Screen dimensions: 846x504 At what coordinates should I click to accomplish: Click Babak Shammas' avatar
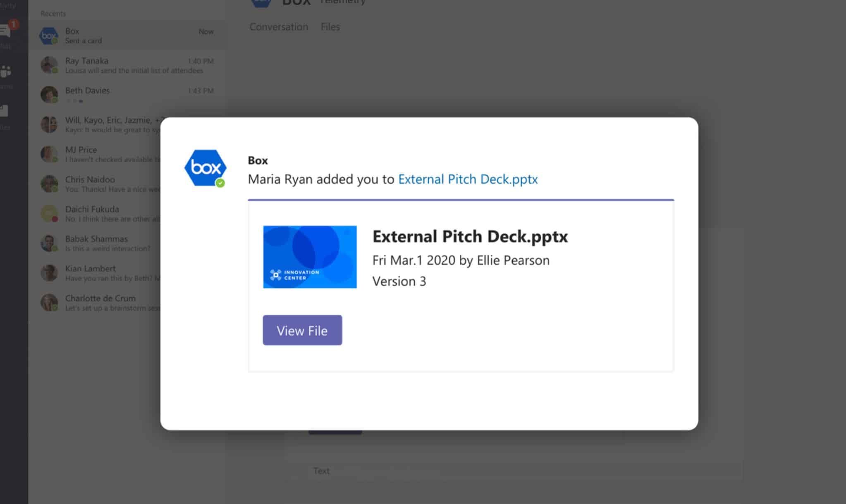pos(49,244)
